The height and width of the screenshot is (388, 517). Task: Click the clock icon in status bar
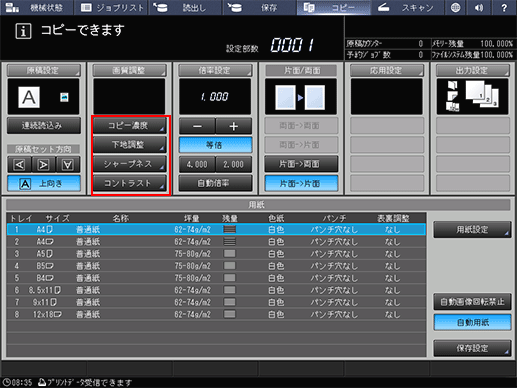coord(6,382)
